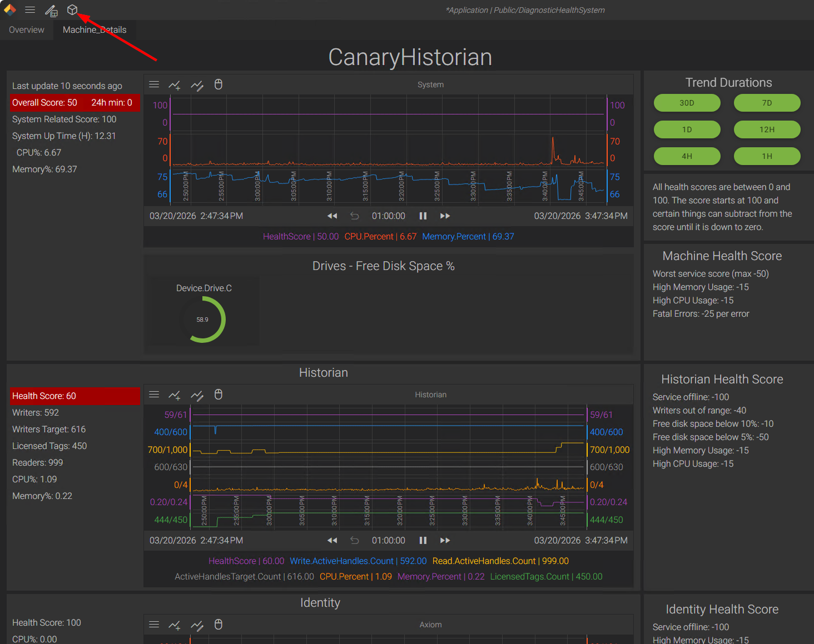
Task: Open the hamburger menu in top bar
Action: tap(30, 10)
